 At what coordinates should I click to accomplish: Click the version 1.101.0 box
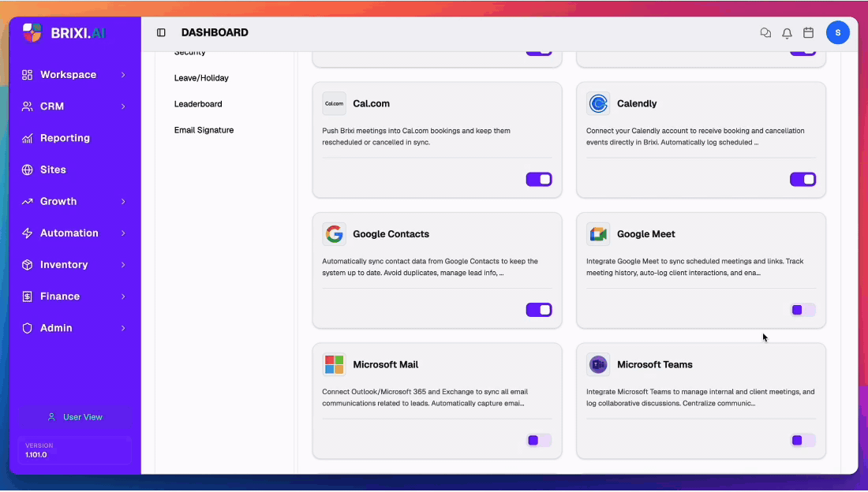tap(75, 450)
